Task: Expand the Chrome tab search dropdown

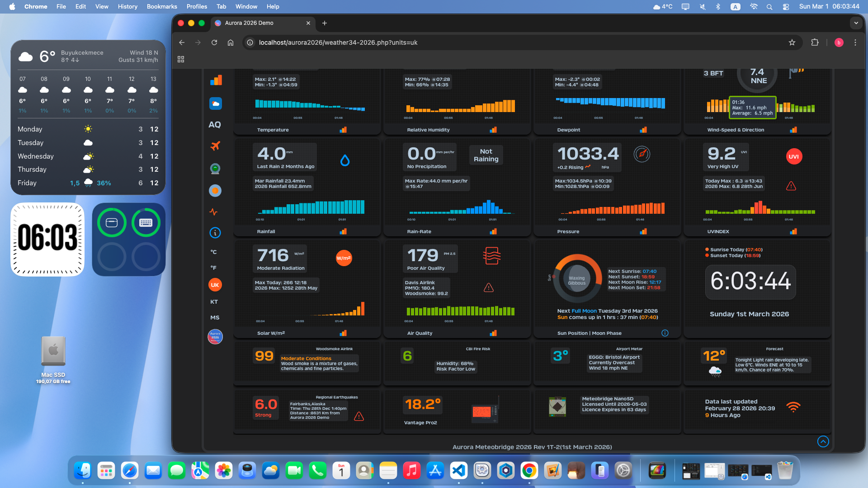Action: [856, 23]
